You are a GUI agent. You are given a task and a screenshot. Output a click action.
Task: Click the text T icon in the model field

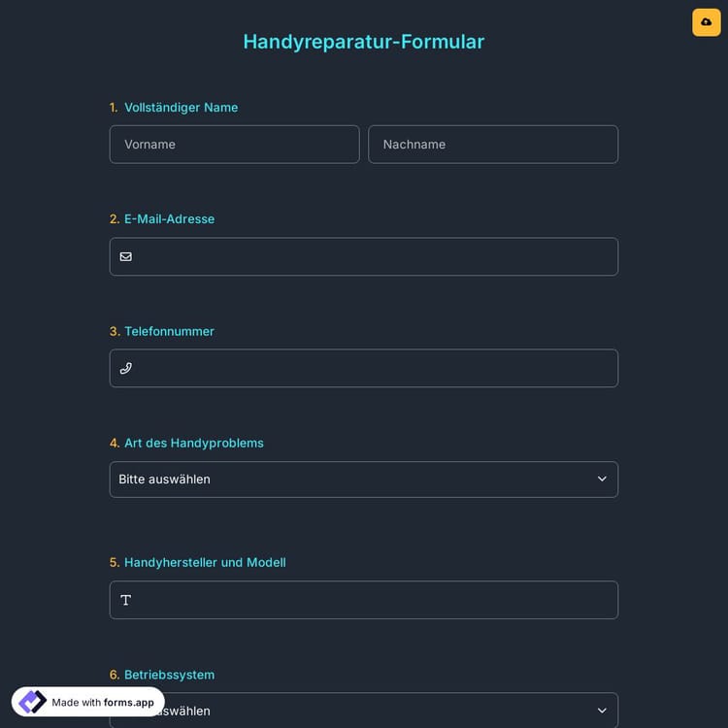pyautogui.click(x=126, y=600)
